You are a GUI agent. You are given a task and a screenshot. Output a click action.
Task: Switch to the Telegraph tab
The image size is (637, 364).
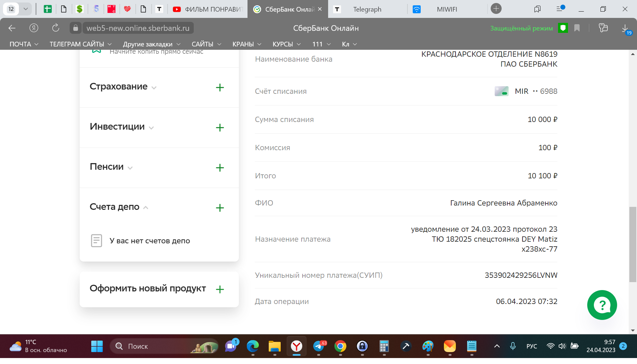367,9
